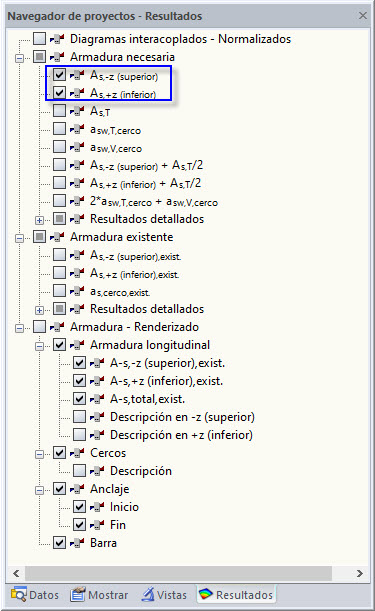This screenshot has height=611, width=375.
Task: Click the icon beside As,+z (inferior)
Action: (x=77, y=93)
